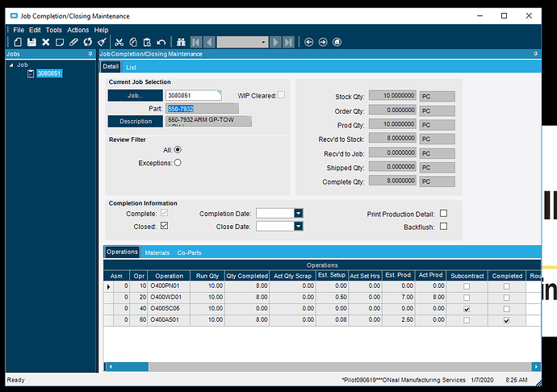Check the Backflush option

[x=443, y=227]
